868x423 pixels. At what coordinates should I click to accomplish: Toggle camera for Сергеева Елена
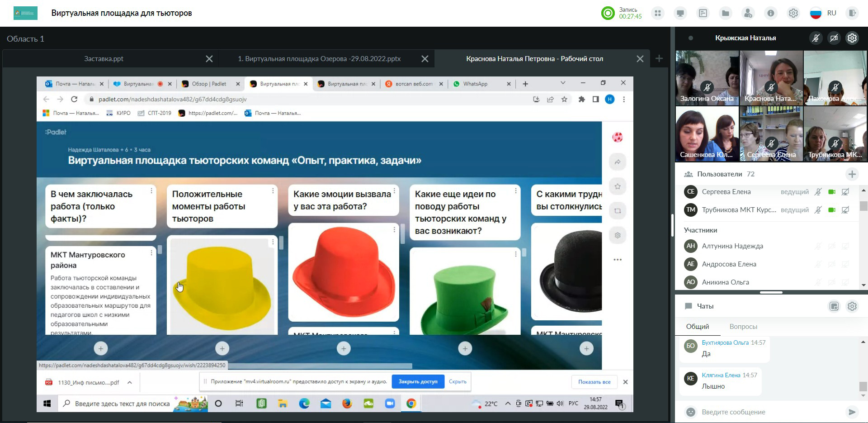[831, 192]
